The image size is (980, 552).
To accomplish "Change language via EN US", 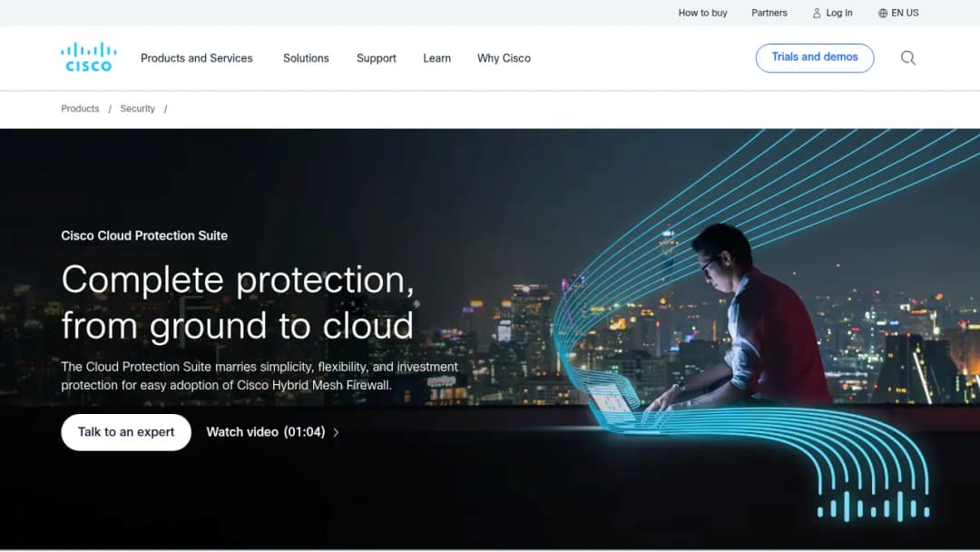I will (x=905, y=13).
